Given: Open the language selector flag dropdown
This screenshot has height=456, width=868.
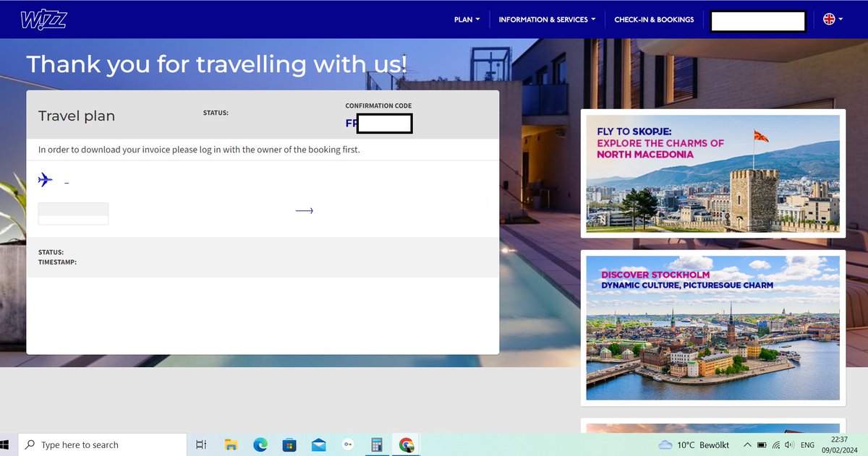Looking at the screenshot, I should pos(833,20).
